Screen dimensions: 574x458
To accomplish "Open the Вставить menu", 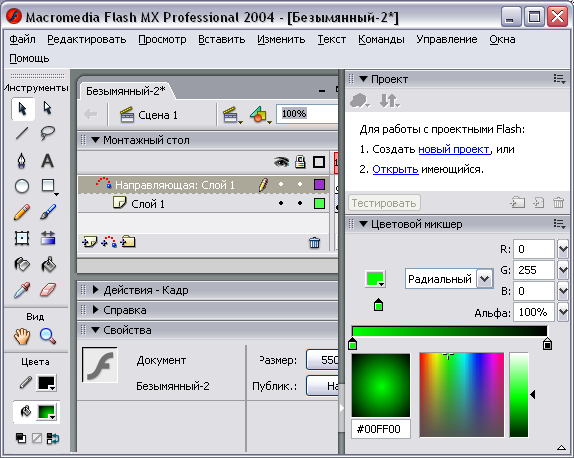I will click(x=222, y=39).
